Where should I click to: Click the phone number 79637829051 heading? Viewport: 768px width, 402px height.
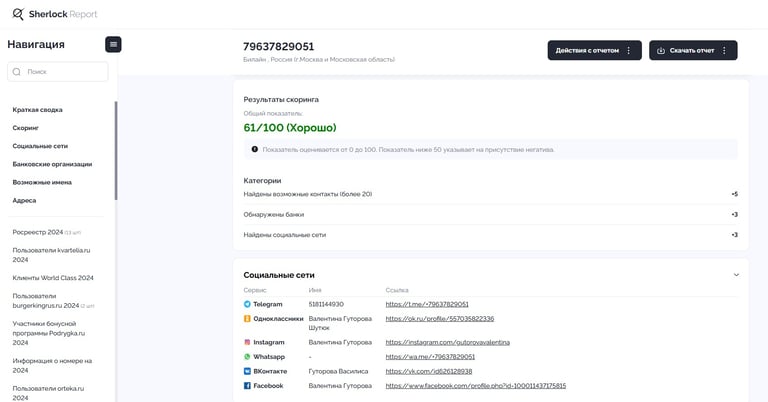(x=278, y=47)
